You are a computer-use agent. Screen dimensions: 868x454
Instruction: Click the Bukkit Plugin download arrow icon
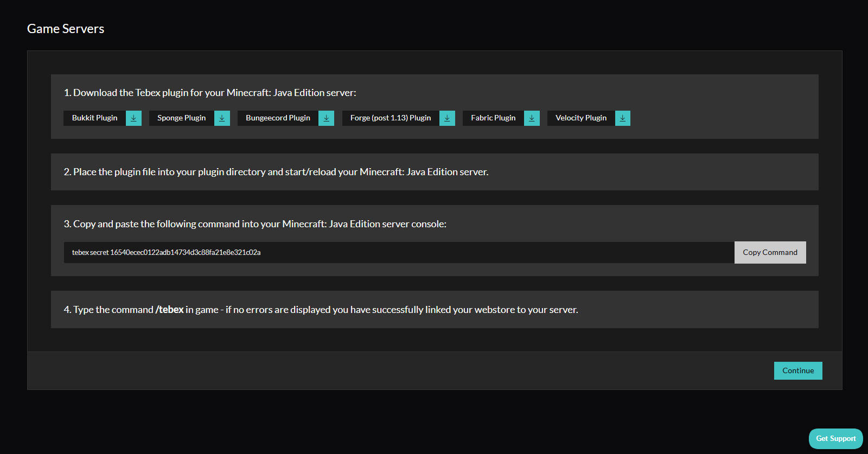133,118
